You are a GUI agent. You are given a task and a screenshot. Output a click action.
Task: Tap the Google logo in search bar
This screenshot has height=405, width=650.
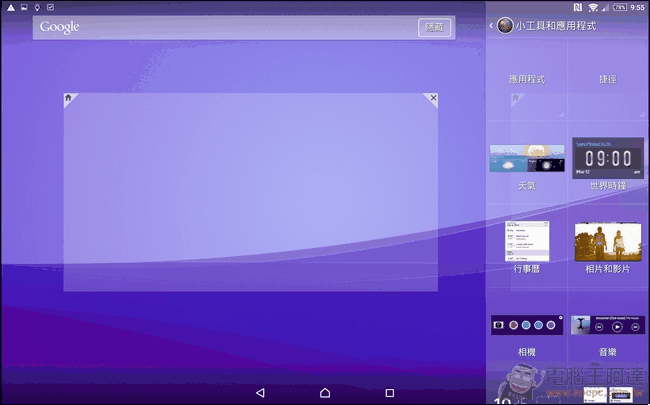coord(59,27)
